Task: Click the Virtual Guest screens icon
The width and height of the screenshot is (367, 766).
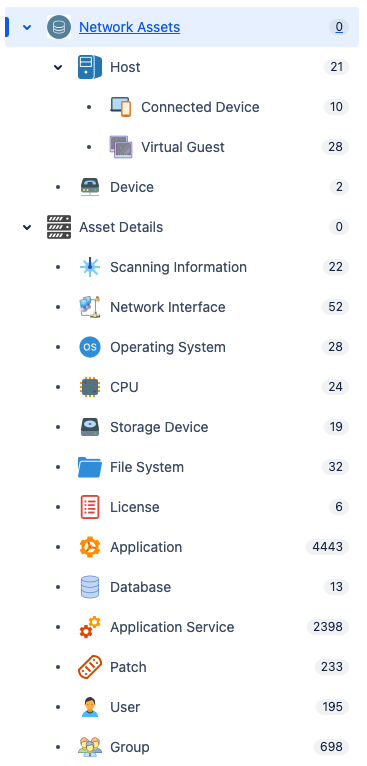Action: point(121,147)
